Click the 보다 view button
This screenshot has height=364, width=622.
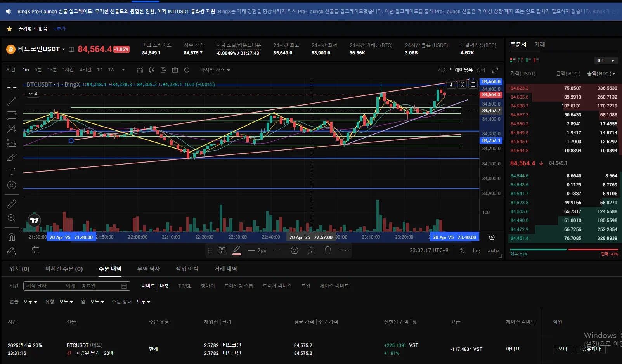tap(563, 349)
